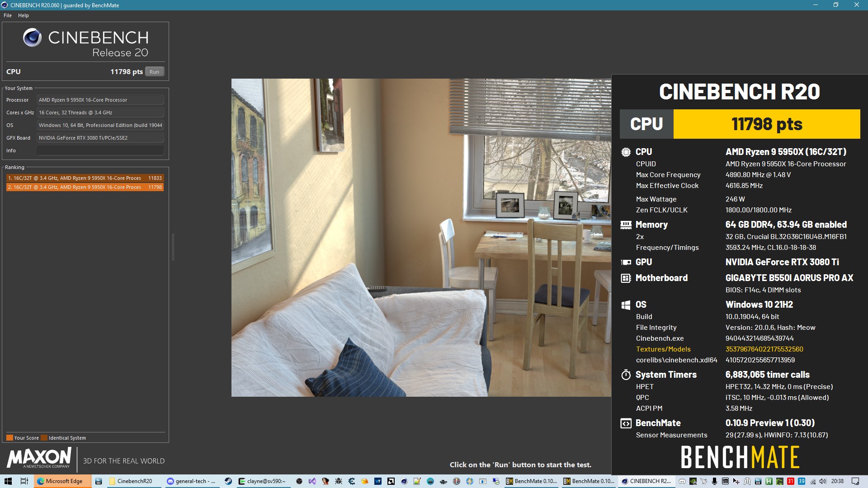Click the red 31 temperature tray icon

(x=791, y=481)
